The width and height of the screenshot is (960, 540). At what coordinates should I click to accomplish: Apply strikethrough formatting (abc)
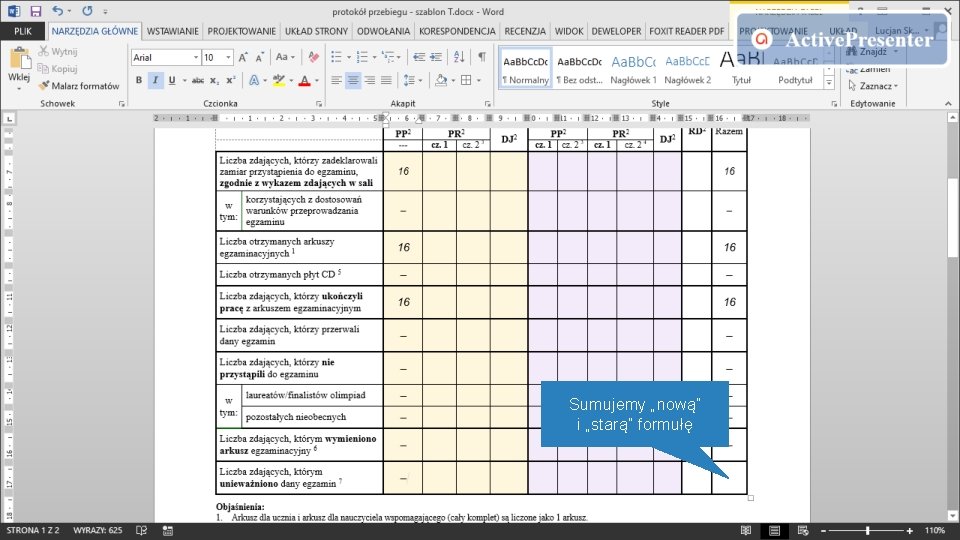point(198,80)
